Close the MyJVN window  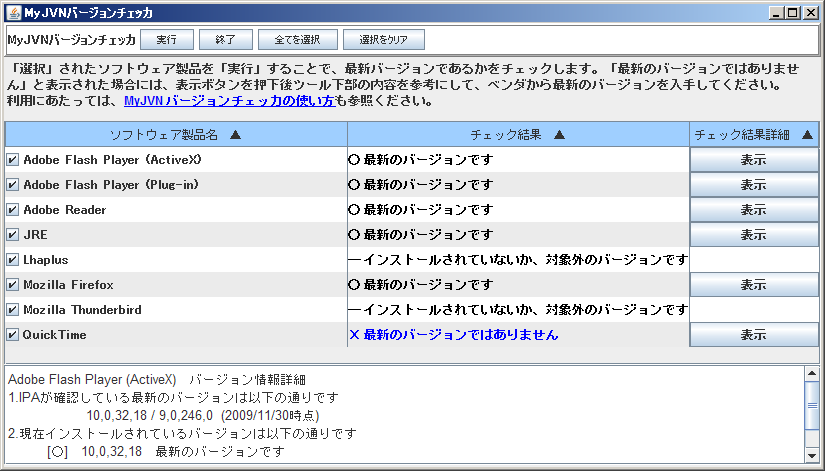(811, 13)
